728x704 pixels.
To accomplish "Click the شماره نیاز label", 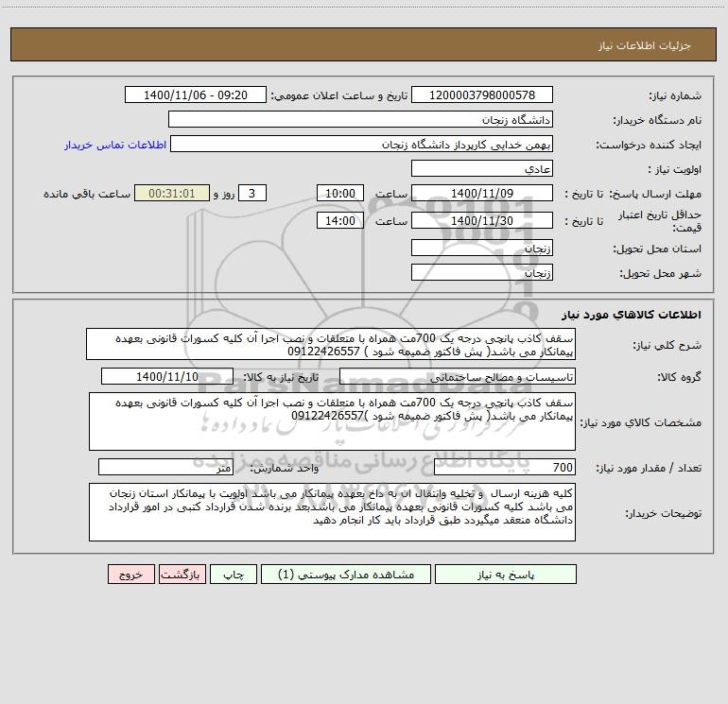I will pos(675,95).
